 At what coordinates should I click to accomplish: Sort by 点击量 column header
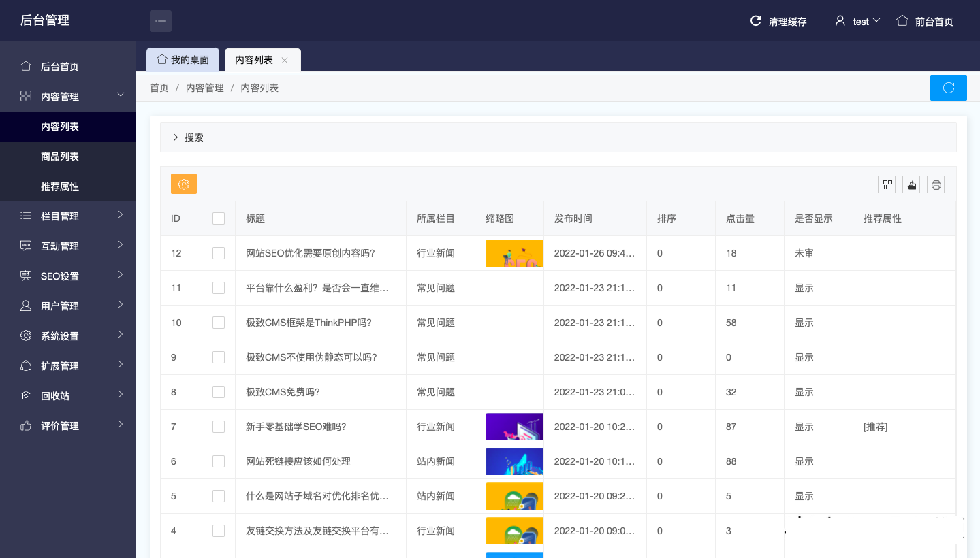(740, 218)
